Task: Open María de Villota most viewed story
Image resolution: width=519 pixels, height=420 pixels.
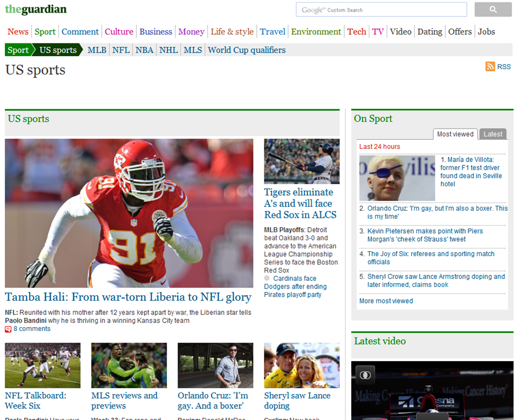Action: 471,172
